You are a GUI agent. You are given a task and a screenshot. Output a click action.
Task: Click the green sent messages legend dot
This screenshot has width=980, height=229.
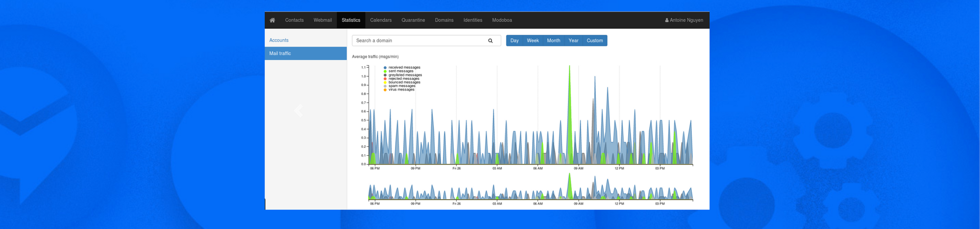385,71
